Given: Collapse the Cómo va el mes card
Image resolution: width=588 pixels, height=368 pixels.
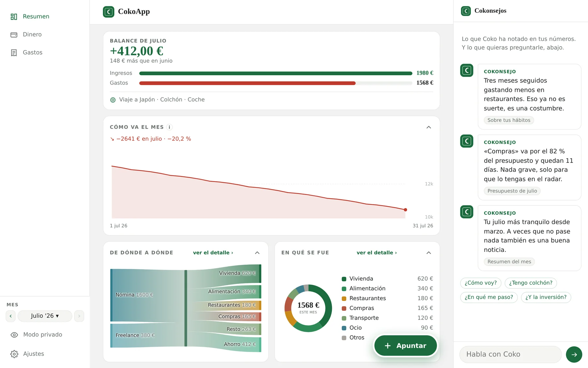Looking at the screenshot, I should (x=429, y=127).
